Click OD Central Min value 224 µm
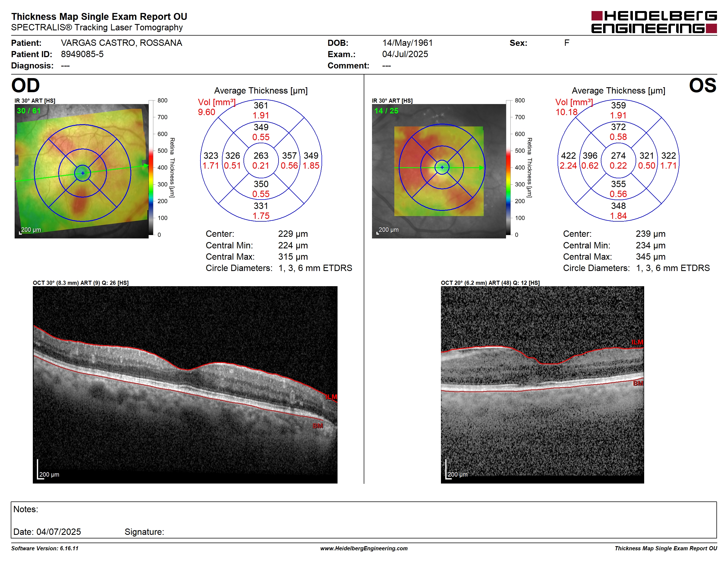This screenshot has width=728, height=563. coord(293,245)
